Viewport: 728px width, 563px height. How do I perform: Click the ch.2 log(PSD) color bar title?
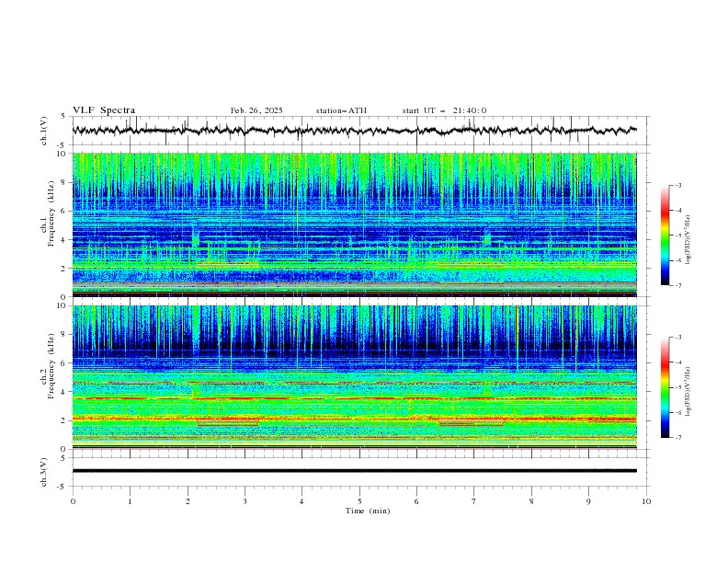(688, 392)
